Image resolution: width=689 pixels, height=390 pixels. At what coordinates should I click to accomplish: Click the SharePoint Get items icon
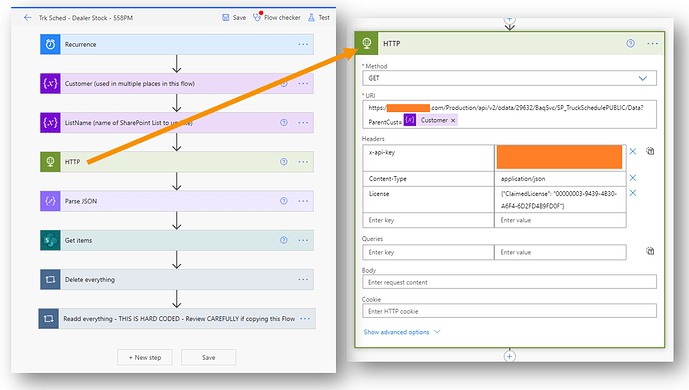pyautogui.click(x=50, y=240)
